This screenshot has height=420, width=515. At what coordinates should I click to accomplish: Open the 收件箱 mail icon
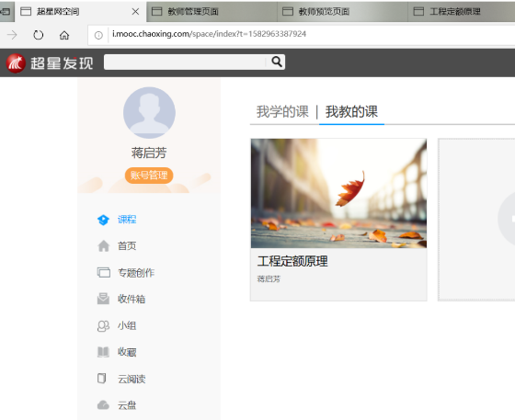(x=103, y=299)
